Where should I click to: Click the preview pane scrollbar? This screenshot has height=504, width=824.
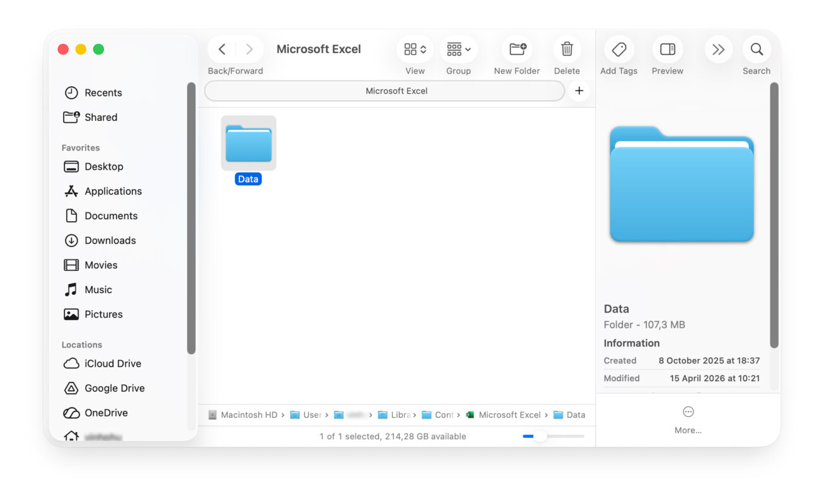pos(774,215)
